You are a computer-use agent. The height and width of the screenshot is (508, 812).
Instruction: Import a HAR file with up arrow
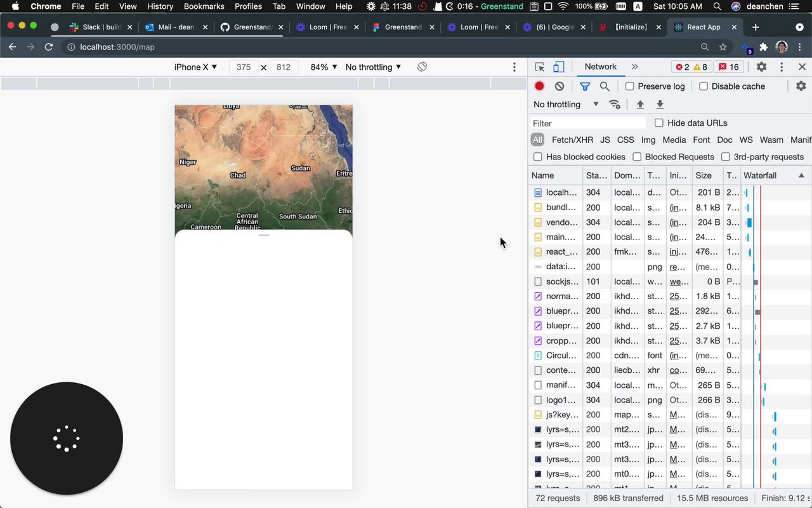tap(640, 105)
